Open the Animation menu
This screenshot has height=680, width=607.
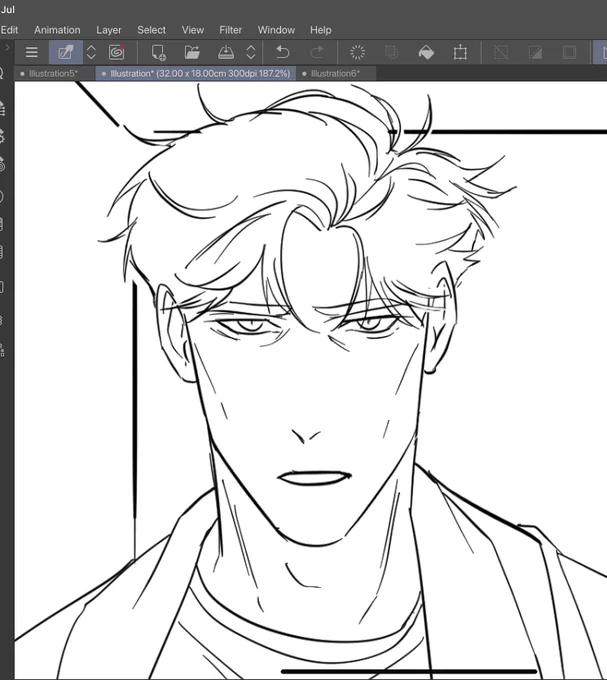coord(57,30)
